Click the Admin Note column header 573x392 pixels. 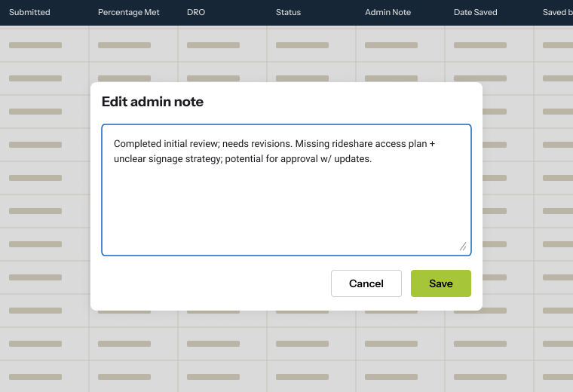click(388, 12)
